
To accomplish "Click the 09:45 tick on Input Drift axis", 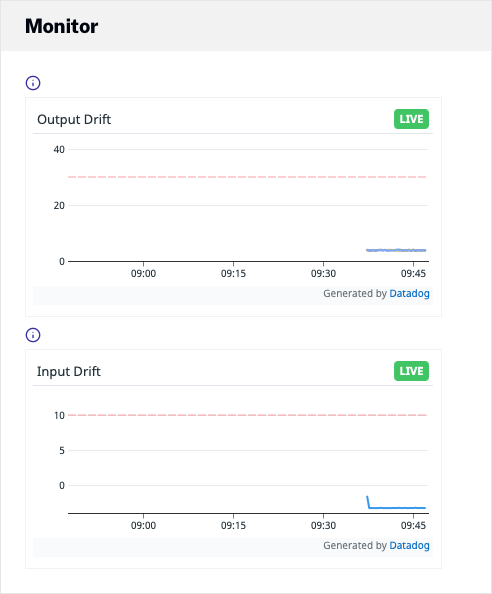I will coord(413,525).
